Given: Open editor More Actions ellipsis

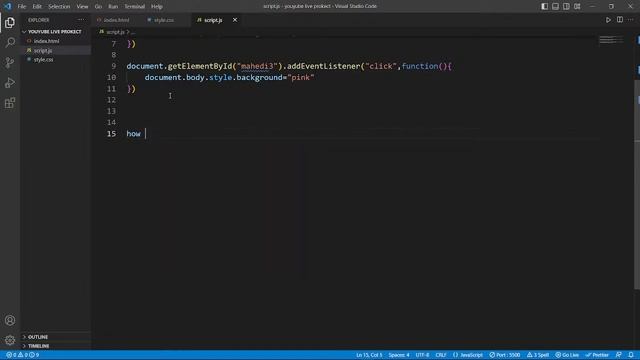Looking at the screenshot, I should pyautogui.click(x=631, y=20).
